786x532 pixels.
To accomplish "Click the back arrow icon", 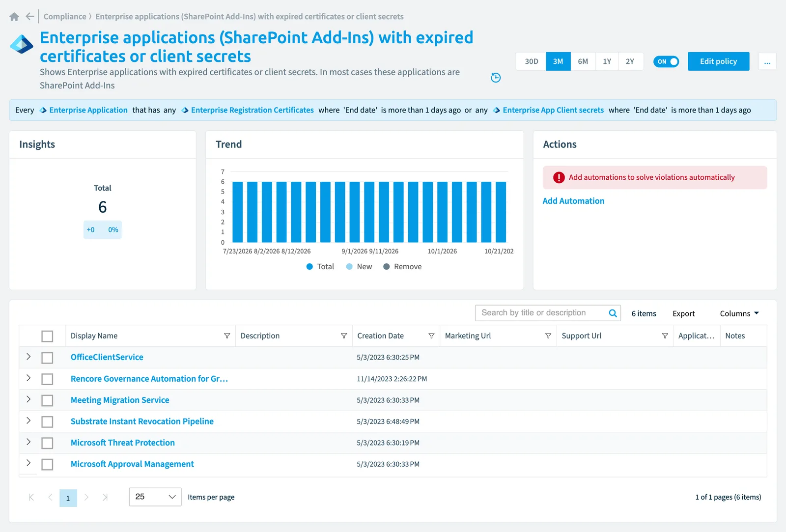I will (x=30, y=17).
